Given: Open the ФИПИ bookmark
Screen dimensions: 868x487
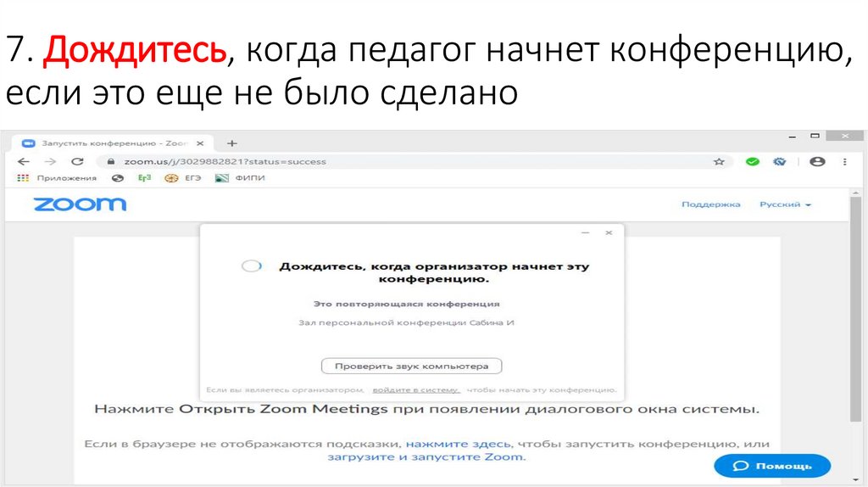Looking at the screenshot, I should [x=240, y=178].
